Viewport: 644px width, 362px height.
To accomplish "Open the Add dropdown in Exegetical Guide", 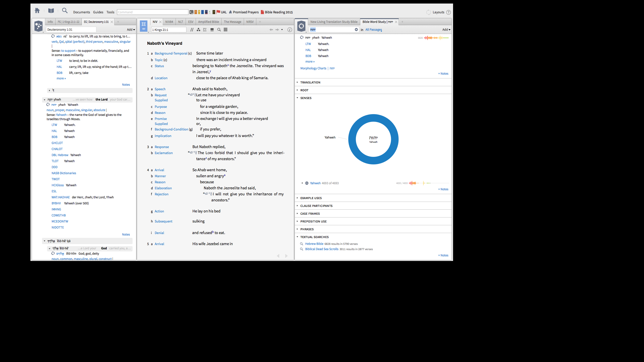I will click(x=131, y=30).
